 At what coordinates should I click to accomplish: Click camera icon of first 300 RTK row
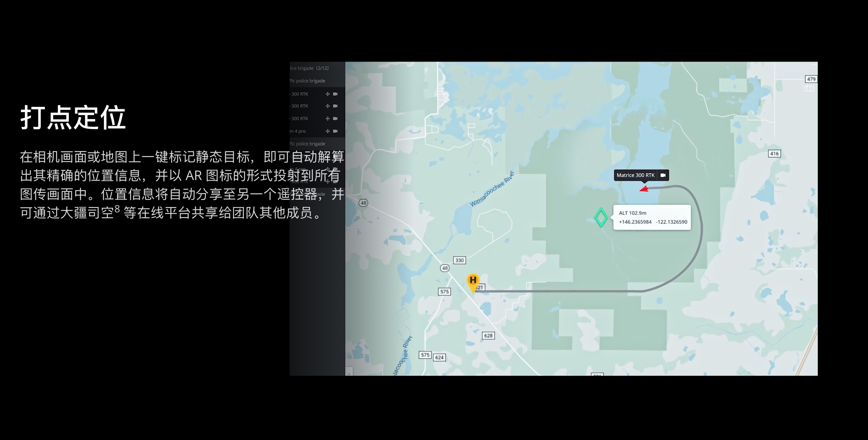tap(335, 94)
